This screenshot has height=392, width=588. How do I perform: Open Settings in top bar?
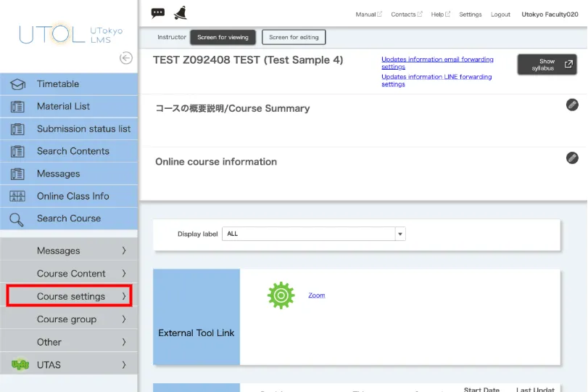click(471, 15)
